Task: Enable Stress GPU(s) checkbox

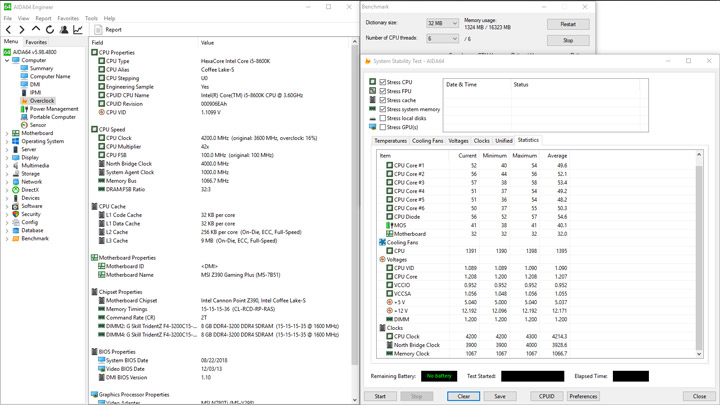Action: (382, 127)
